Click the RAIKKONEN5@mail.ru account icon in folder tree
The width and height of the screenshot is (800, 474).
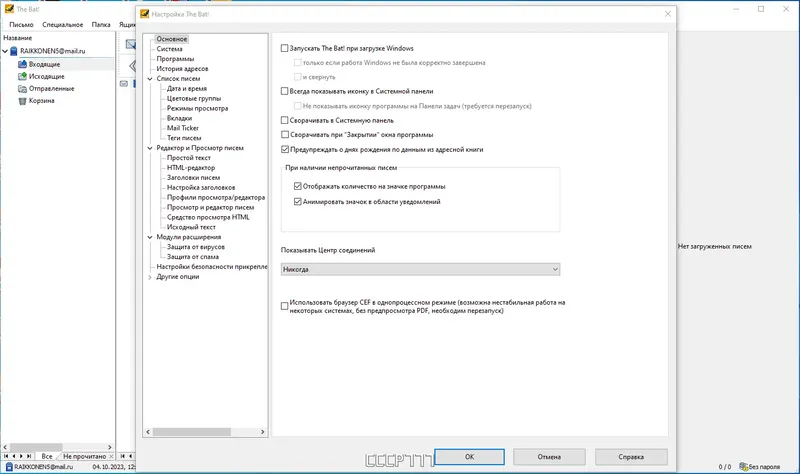pos(14,51)
